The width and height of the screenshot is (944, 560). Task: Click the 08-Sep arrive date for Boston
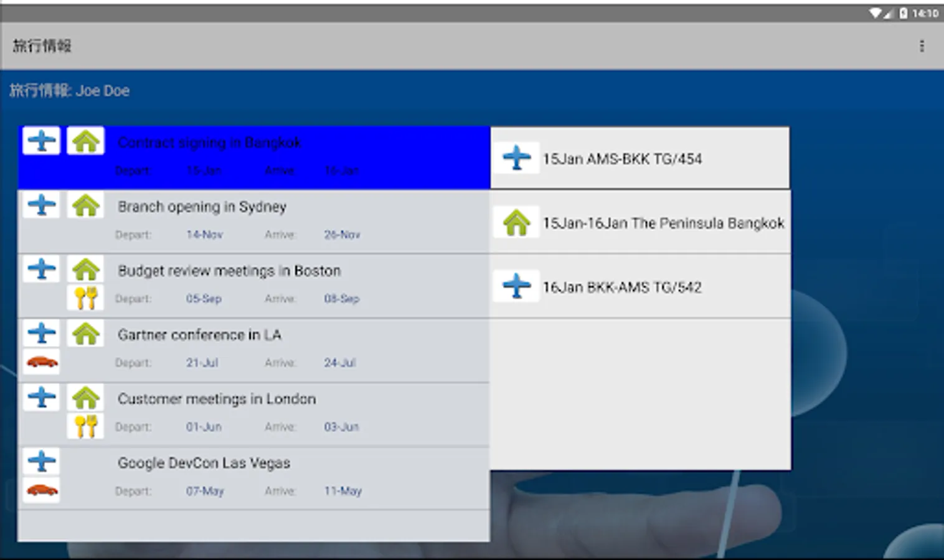341,299
